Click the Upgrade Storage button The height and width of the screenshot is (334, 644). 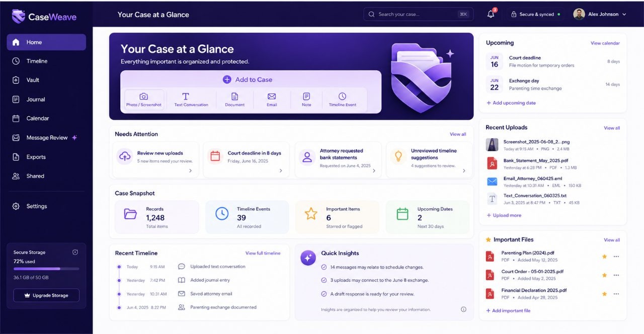[x=46, y=295]
